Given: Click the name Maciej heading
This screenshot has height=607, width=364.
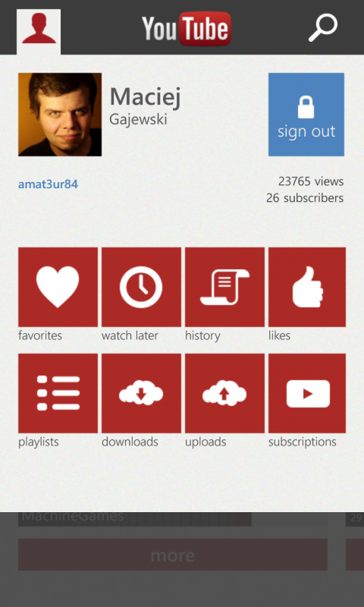Looking at the screenshot, I should (x=146, y=97).
